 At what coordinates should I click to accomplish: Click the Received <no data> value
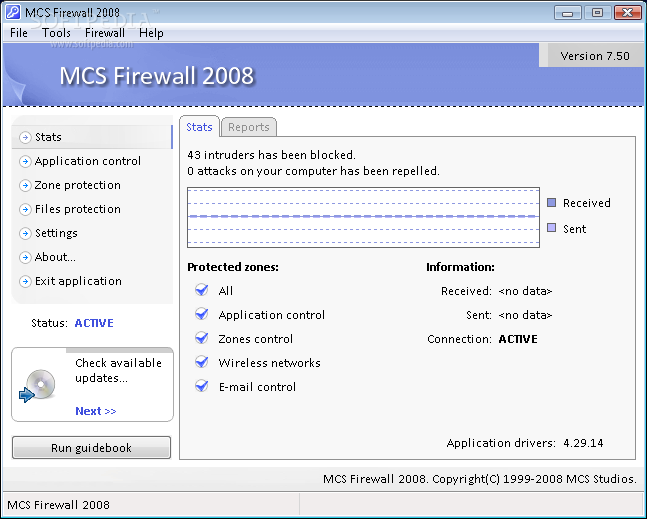(525, 291)
